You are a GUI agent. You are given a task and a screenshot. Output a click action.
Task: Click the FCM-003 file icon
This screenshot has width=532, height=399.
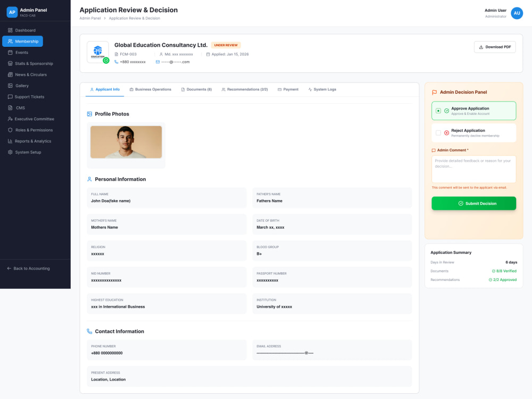click(x=117, y=54)
